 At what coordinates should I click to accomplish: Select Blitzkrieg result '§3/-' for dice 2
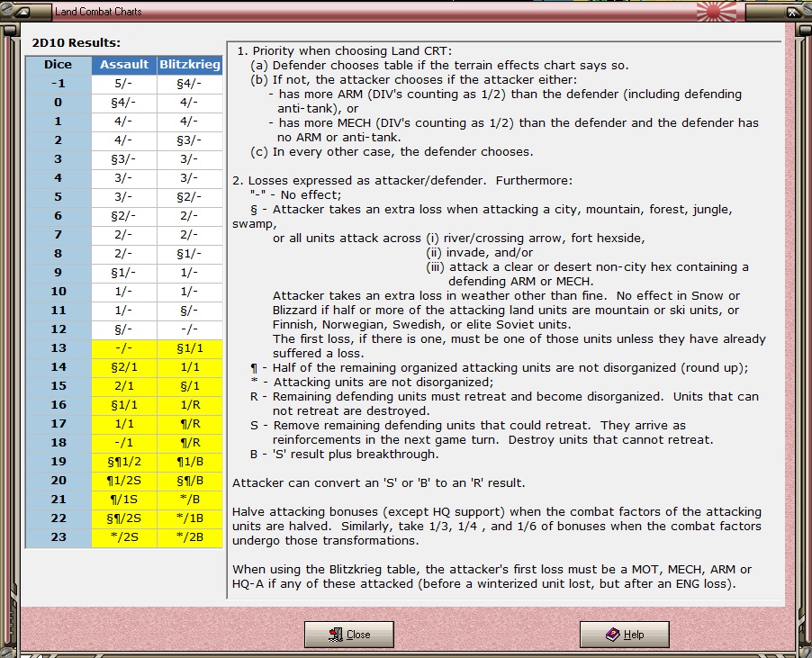coord(190,140)
